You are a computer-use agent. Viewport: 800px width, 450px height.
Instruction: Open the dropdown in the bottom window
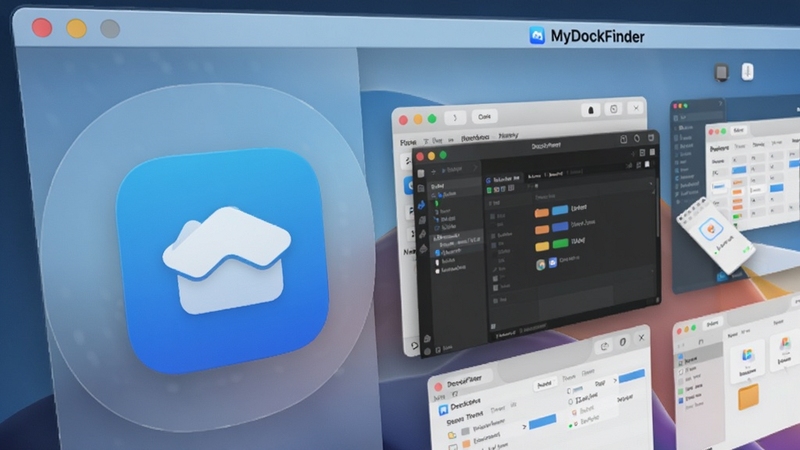[x=545, y=384]
